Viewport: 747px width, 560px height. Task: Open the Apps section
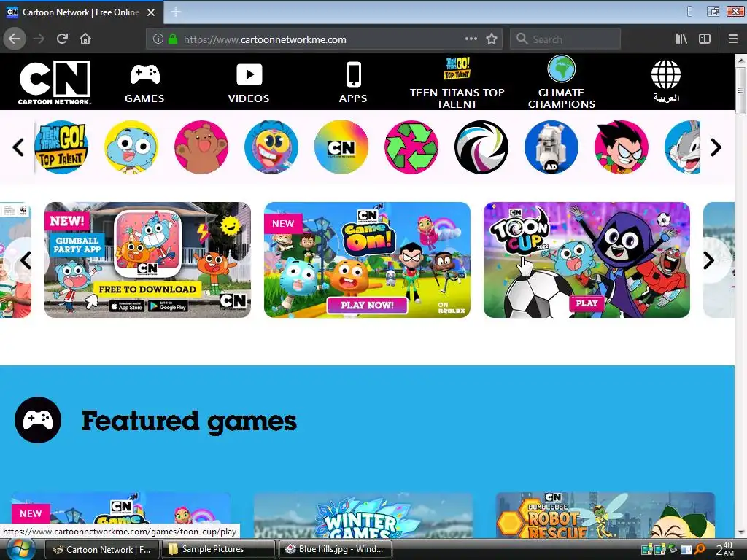[x=353, y=83]
